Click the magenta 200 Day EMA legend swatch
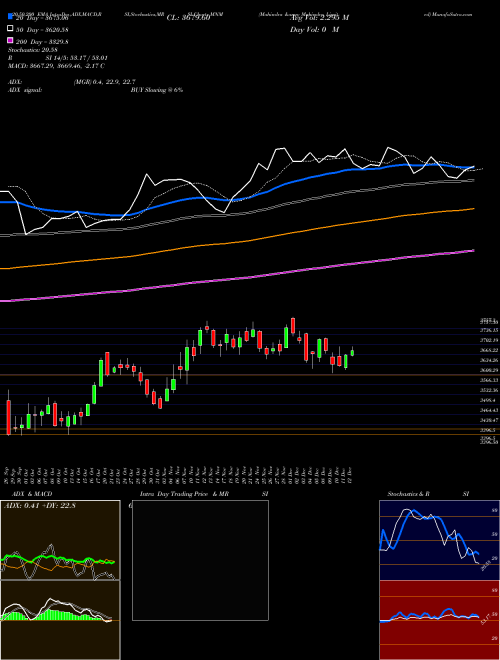 point(10,41)
